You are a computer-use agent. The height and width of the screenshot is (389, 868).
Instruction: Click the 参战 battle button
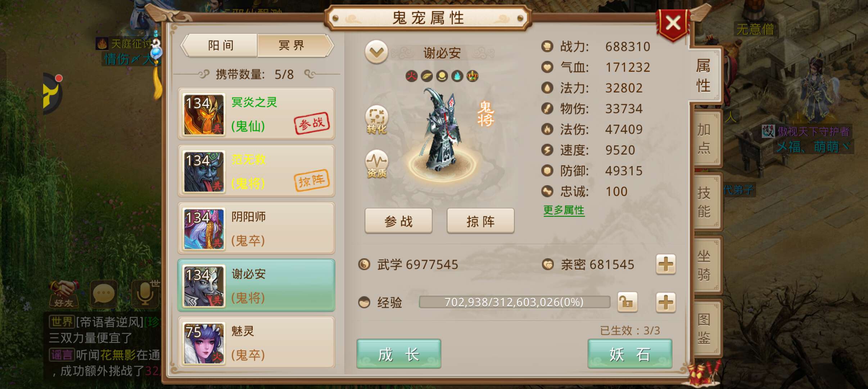point(398,221)
